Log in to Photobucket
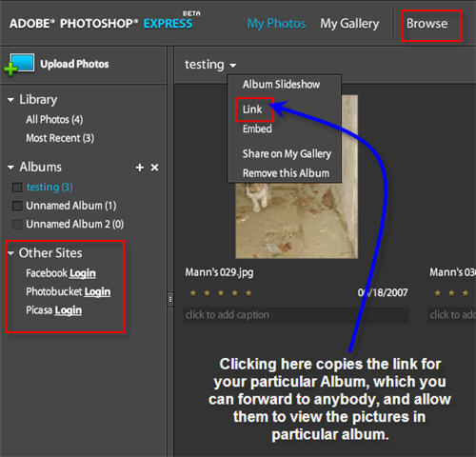 click(97, 291)
